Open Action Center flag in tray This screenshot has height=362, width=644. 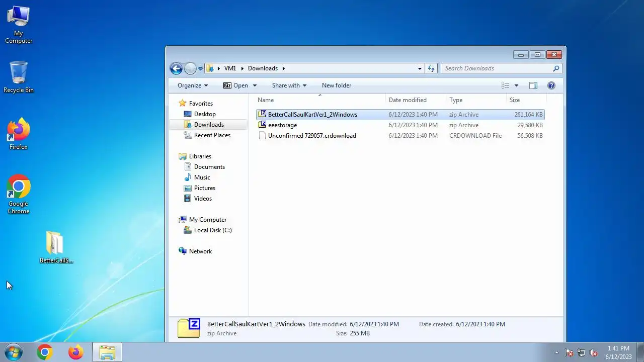coord(569,352)
